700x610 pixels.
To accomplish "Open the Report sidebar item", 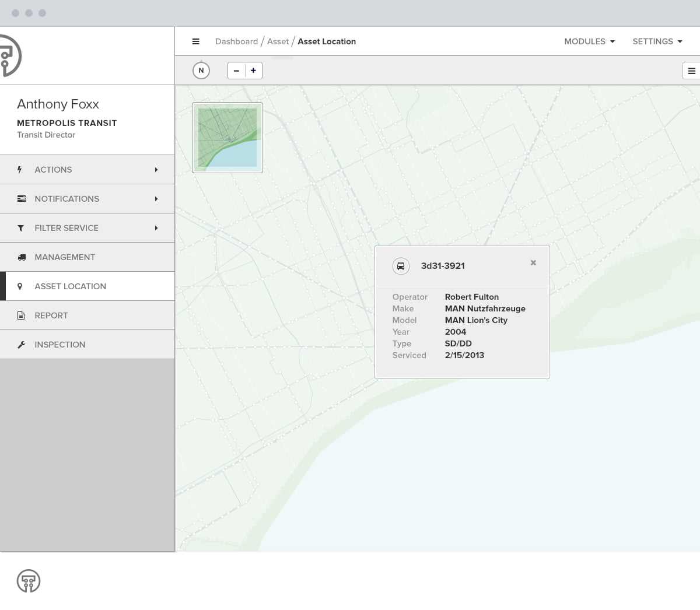I will [x=87, y=315].
